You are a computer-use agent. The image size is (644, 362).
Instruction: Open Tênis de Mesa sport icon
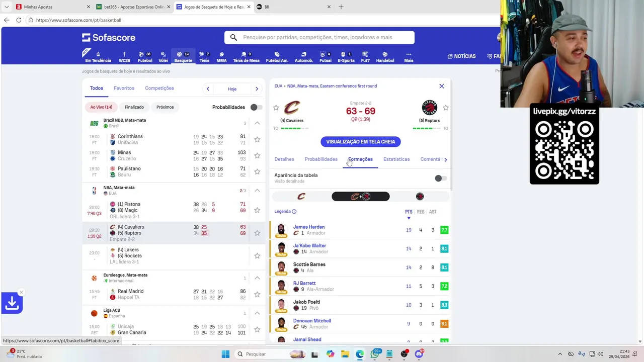(x=246, y=57)
